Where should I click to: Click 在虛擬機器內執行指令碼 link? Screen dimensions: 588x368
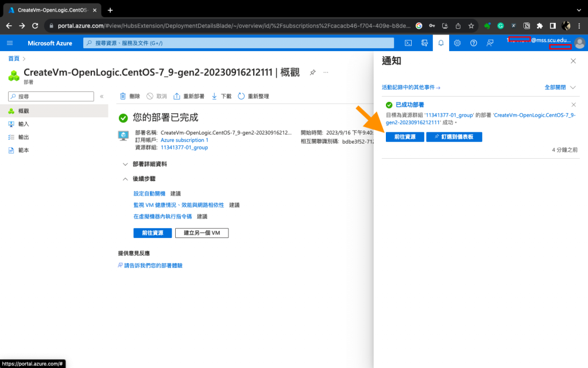(163, 216)
